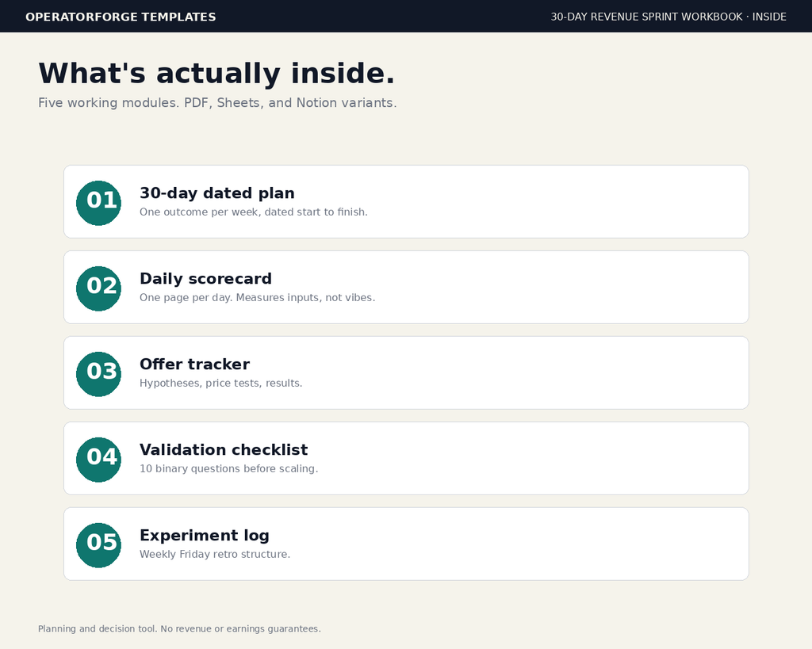Click the 'Five working modules' subtitle

click(217, 102)
